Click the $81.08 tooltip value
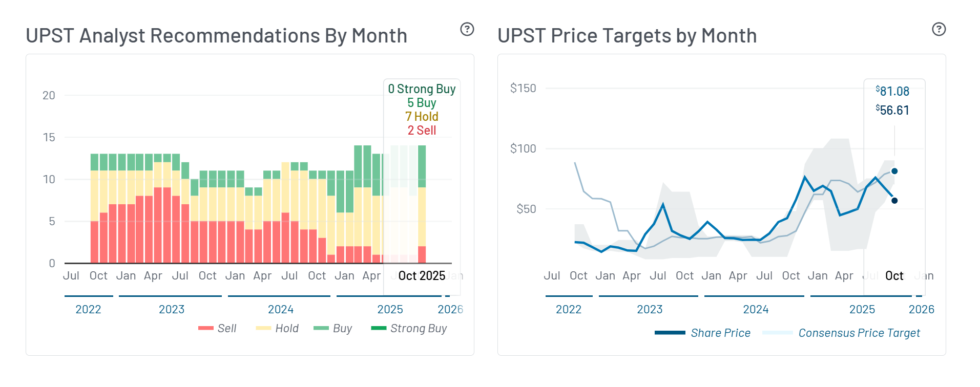Screen dimensions: 980x387 click(x=892, y=91)
